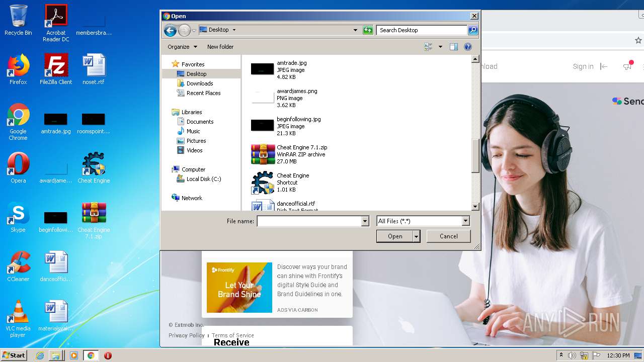Click the Change your view icon
The image size is (644, 362).
point(428,47)
